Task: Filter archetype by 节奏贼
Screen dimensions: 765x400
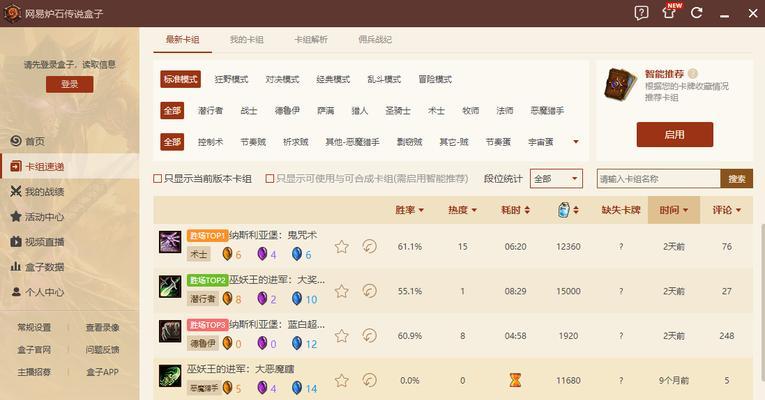Action: 253,142
